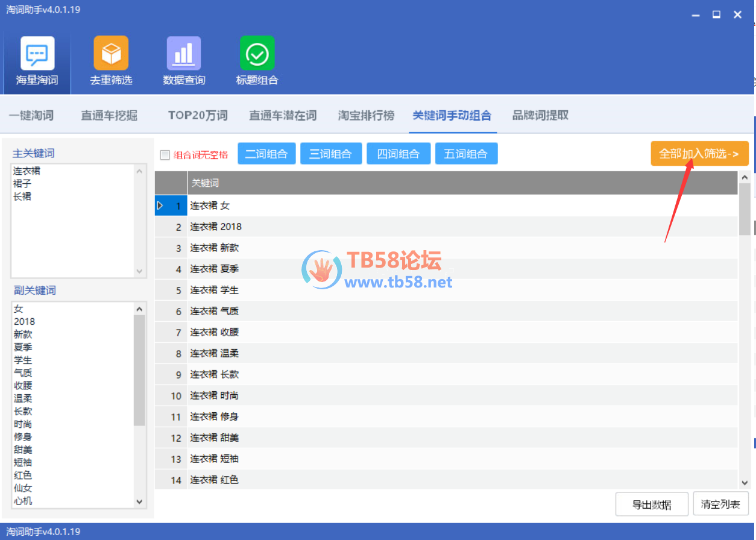756x540 pixels.
Task: Switch to the 淘宝排行榜 tab
Action: [366, 115]
